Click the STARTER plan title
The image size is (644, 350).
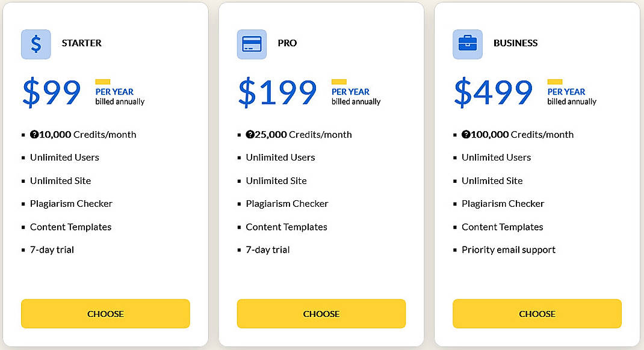(x=82, y=43)
